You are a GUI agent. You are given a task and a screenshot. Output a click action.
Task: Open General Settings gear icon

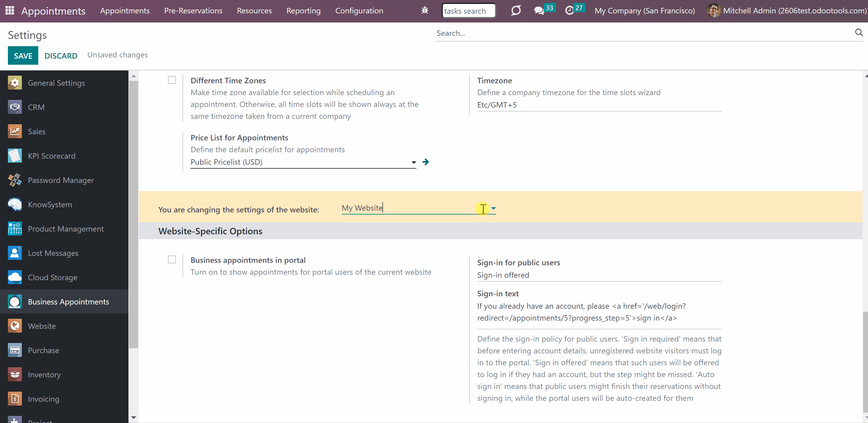(15, 83)
